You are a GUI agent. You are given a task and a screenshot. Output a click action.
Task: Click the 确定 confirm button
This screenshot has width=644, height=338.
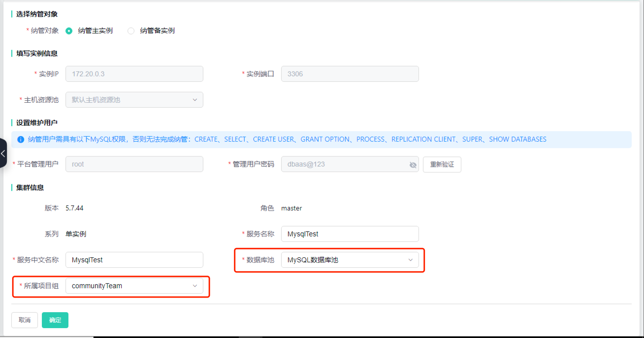coord(55,320)
